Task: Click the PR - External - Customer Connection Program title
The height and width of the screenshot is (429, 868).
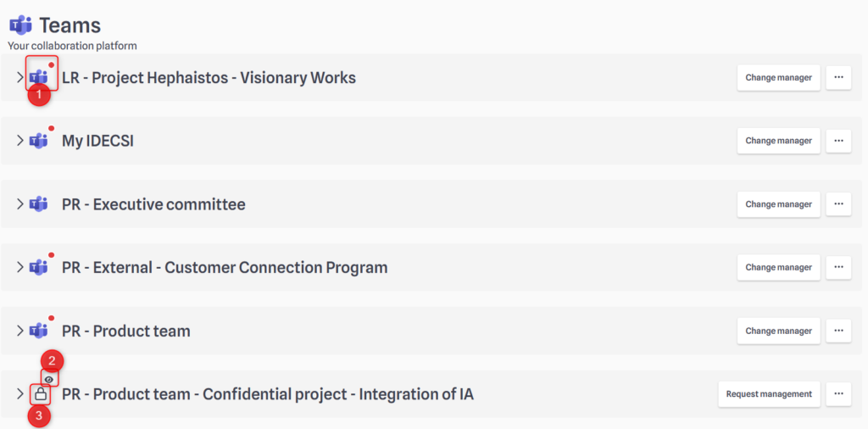Action: [x=225, y=268]
